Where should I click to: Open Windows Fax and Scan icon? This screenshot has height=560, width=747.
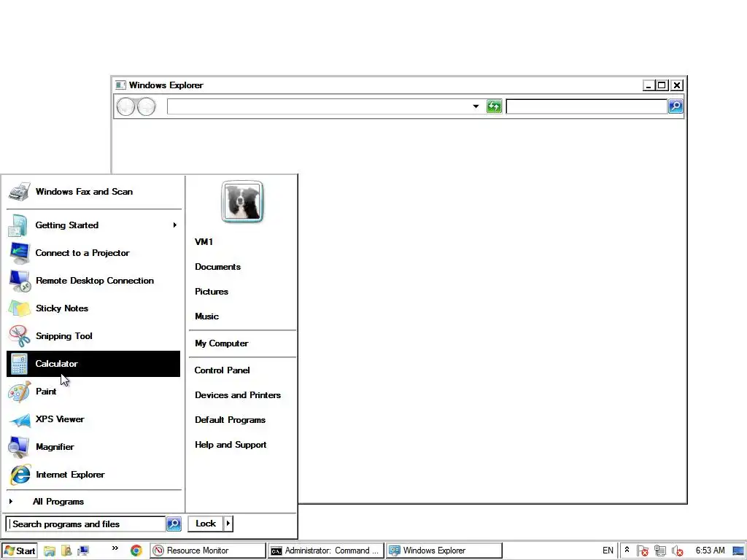point(20,192)
